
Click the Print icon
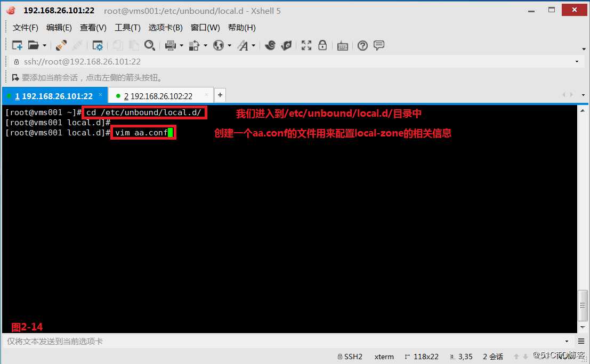[171, 45]
